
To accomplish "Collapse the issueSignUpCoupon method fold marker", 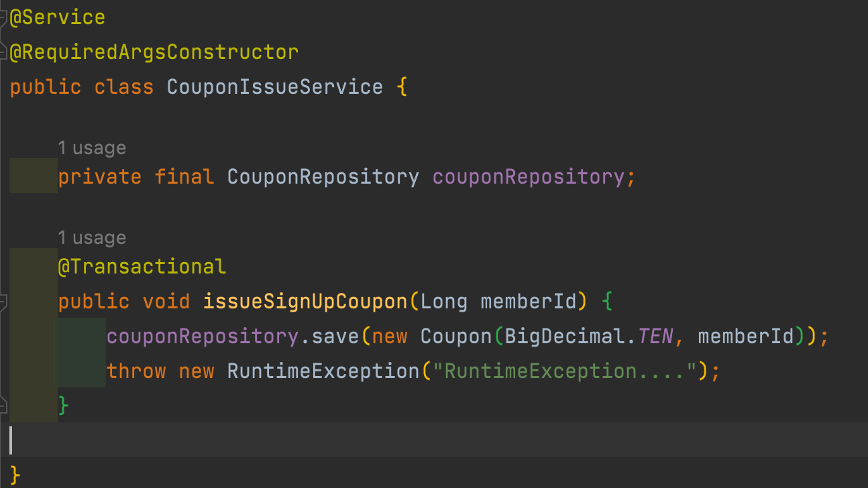I will (x=3, y=302).
